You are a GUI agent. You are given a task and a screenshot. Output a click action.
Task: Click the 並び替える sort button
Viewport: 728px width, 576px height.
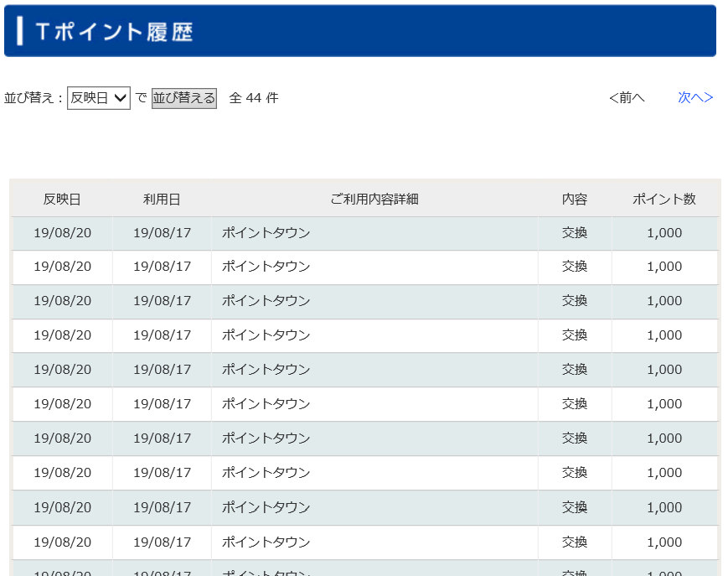(x=183, y=98)
